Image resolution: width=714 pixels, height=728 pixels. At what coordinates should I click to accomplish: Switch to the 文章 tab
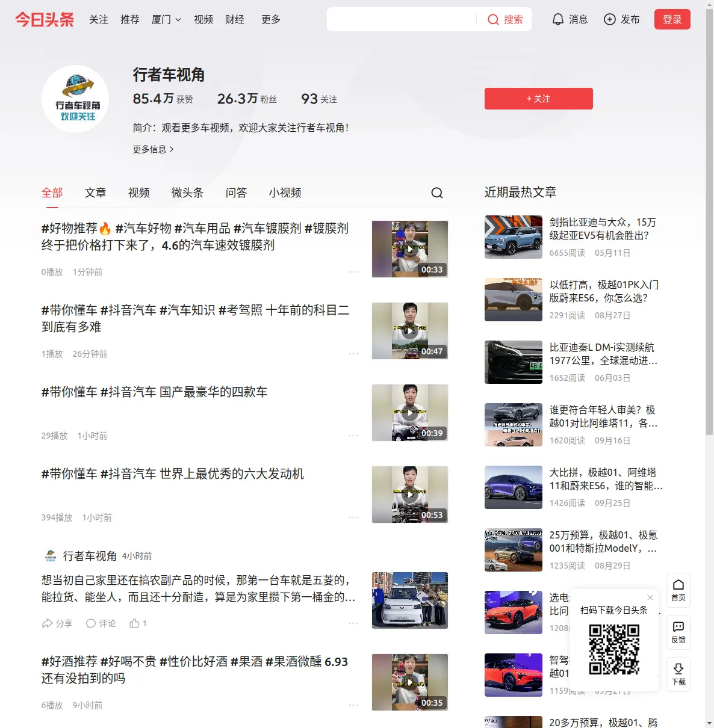coord(96,193)
